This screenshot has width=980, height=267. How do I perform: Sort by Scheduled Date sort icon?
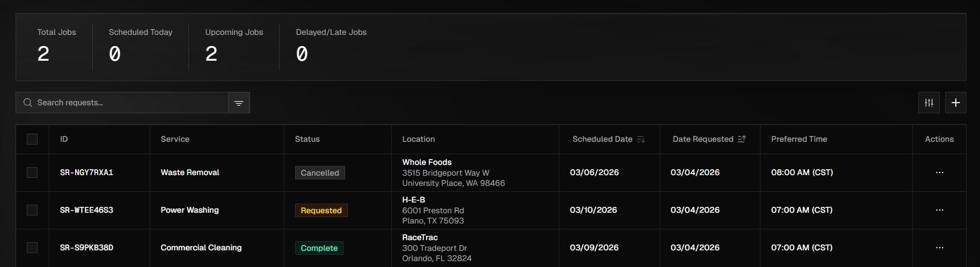[x=641, y=139]
